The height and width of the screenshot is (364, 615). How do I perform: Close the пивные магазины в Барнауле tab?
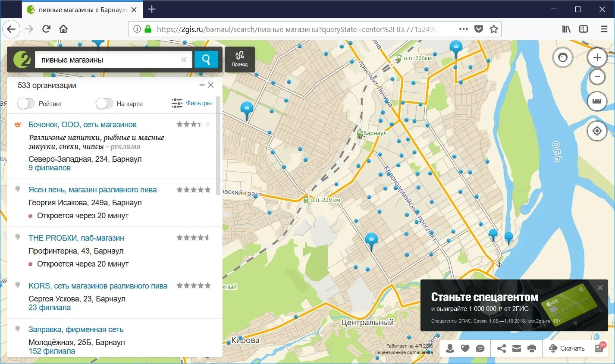(x=134, y=9)
